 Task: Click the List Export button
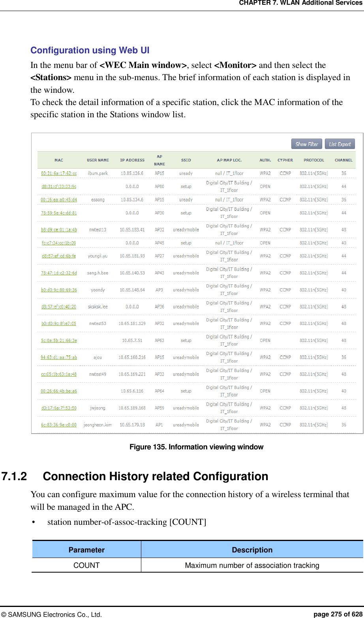[x=340, y=144]
